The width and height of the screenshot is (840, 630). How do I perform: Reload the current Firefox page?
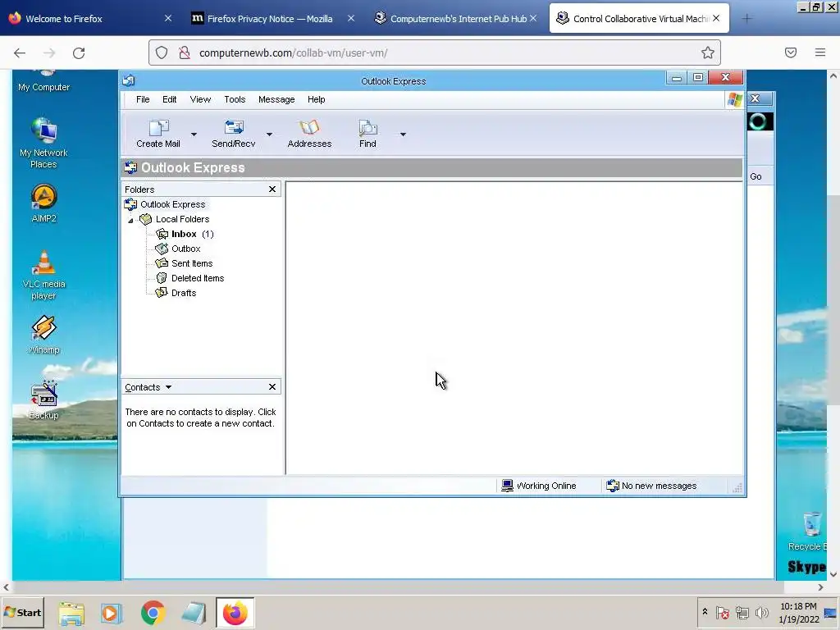[79, 52]
